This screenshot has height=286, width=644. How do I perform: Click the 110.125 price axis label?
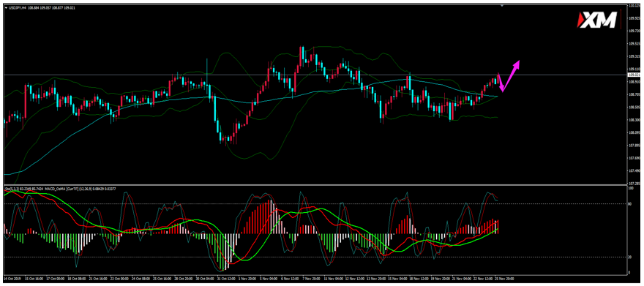634,5
